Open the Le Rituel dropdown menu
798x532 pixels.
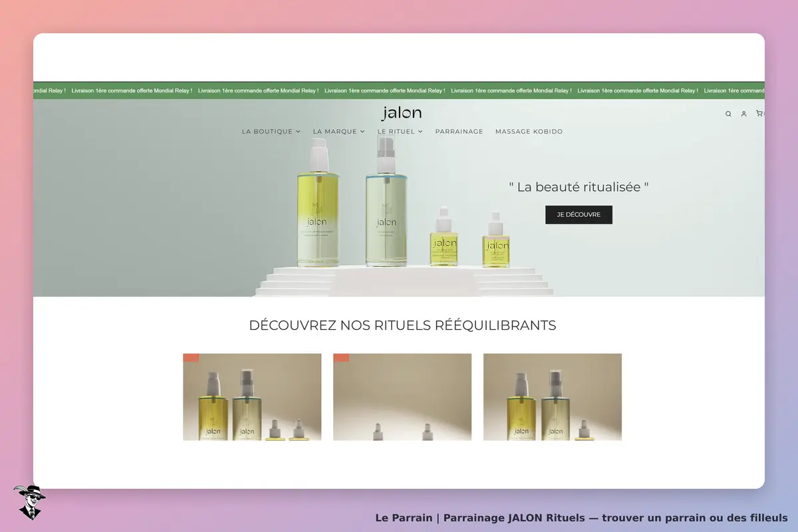click(x=400, y=132)
